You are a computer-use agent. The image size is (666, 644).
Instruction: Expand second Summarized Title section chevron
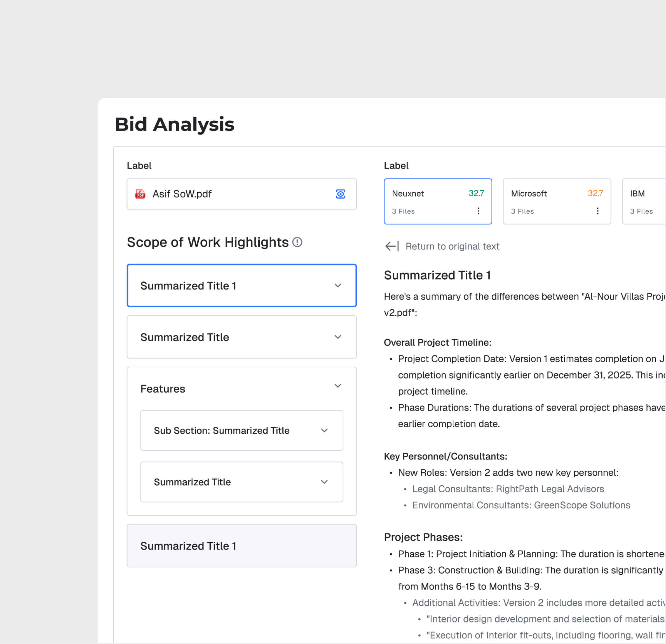[338, 337]
